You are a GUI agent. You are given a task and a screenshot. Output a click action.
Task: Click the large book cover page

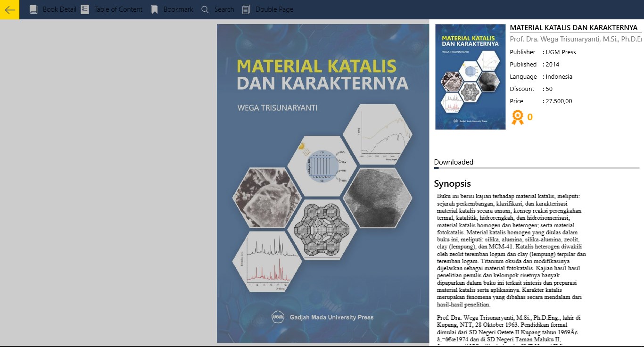pos(323,183)
